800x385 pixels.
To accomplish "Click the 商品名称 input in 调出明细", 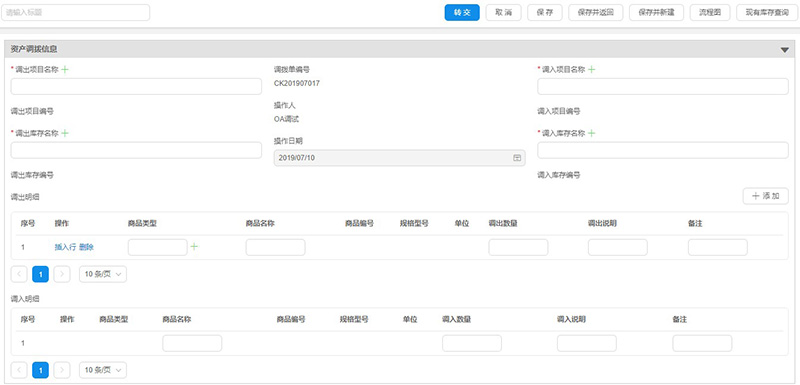I will (276, 247).
